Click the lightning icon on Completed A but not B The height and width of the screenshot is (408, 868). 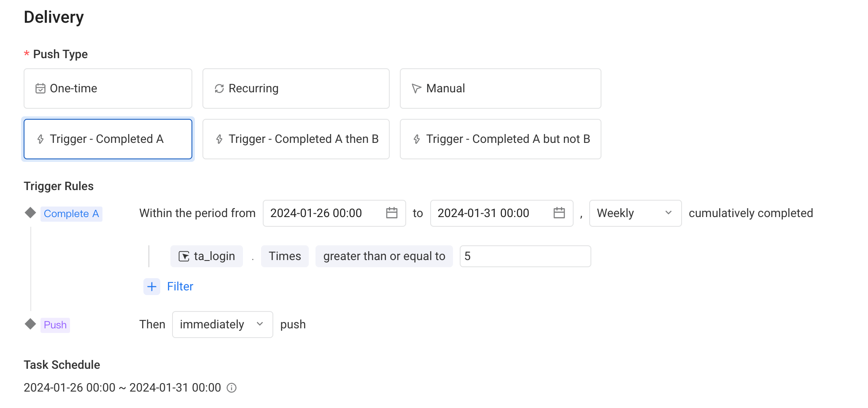tap(417, 139)
